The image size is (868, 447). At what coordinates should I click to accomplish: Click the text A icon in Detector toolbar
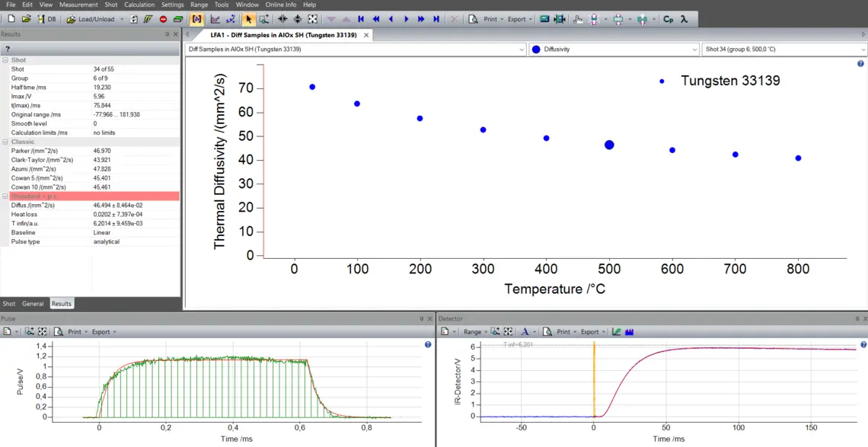click(x=525, y=332)
